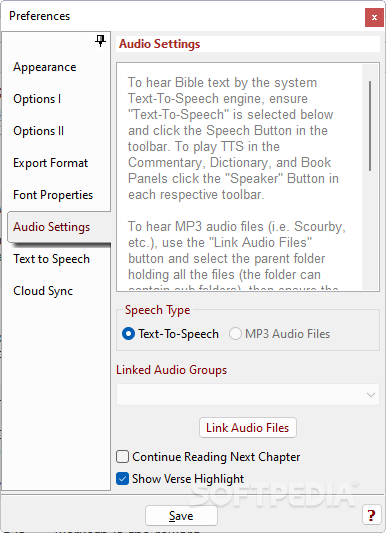Expand the Linked Audio Groups dropdown
The width and height of the screenshot is (386, 533).
click(248, 395)
